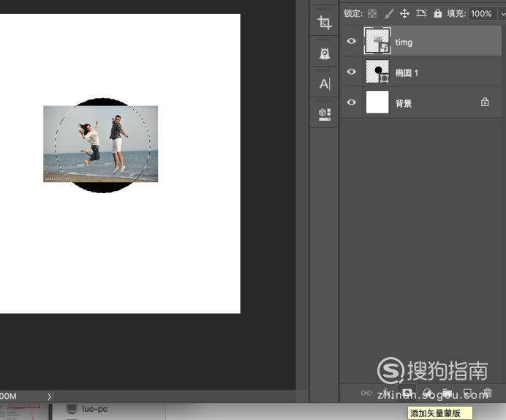
Task: Select the timg layer thumbnail
Action: (377, 41)
